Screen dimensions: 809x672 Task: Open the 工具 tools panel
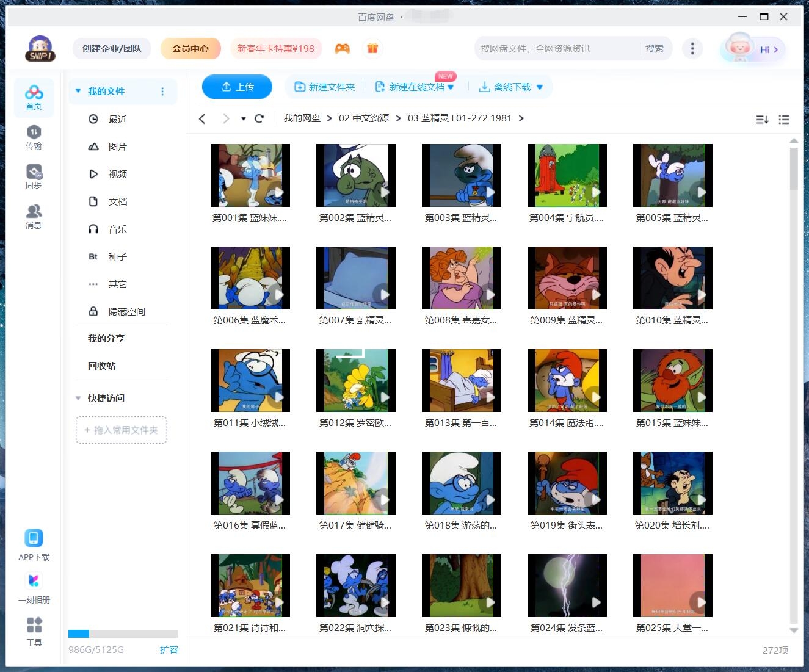click(34, 624)
